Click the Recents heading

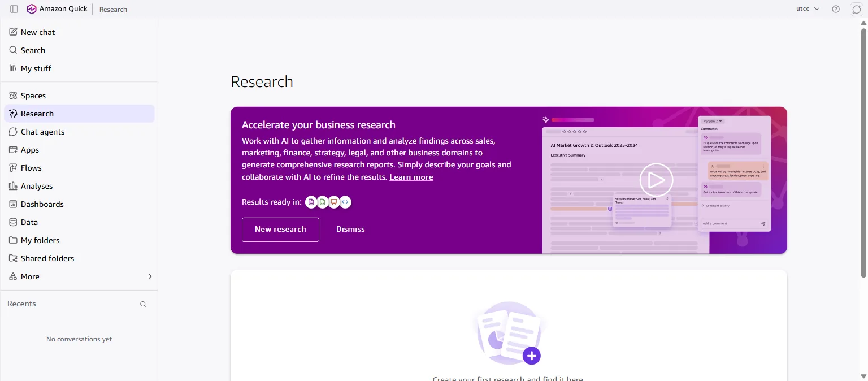coord(21,304)
